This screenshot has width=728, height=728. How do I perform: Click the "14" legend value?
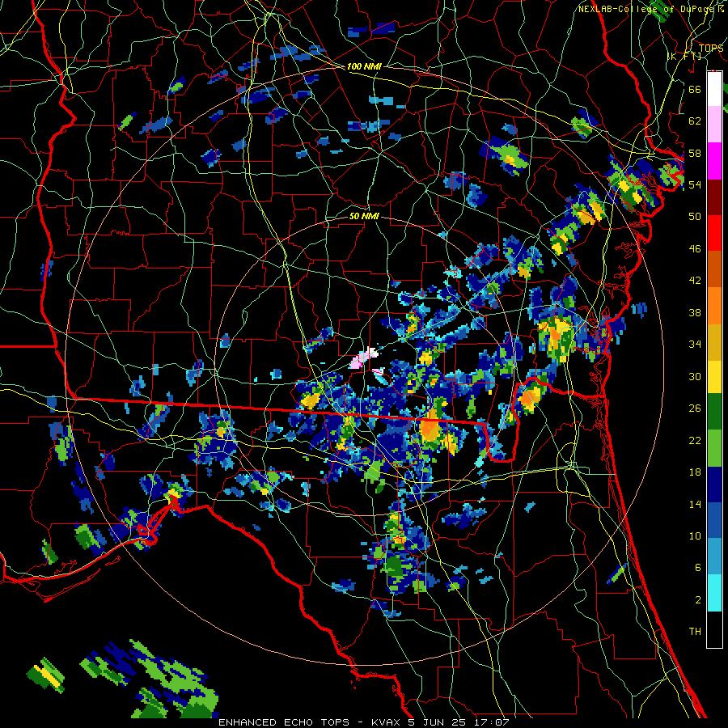click(695, 504)
